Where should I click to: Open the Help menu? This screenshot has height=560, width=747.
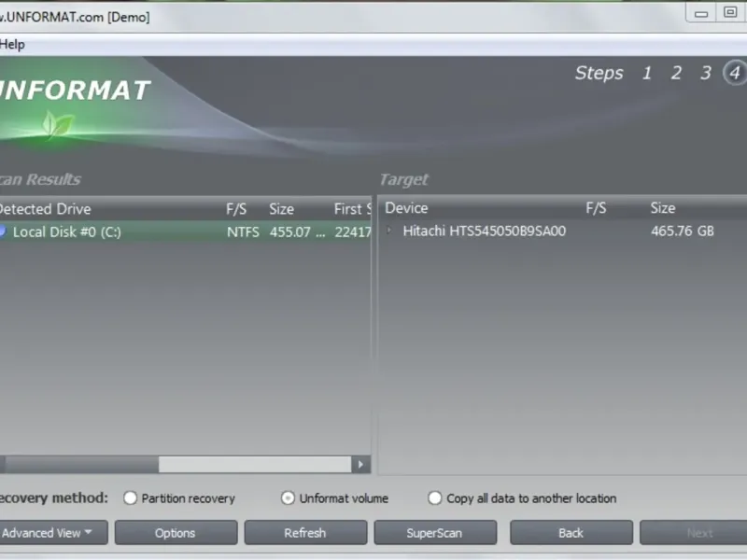(11, 45)
